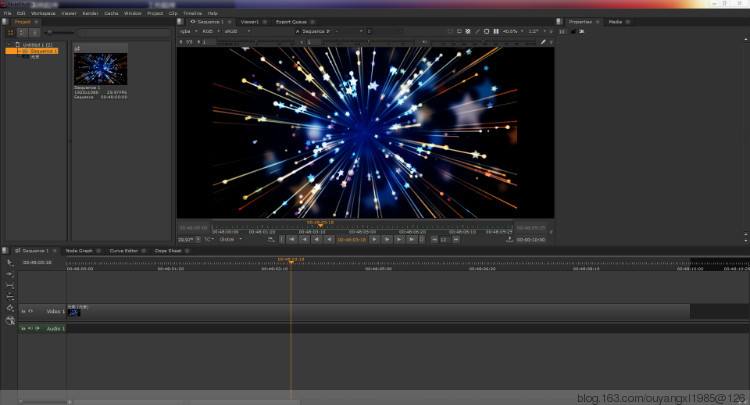This screenshot has width=750, height=405.
Task: Click the current timecode field in transport
Action: coord(352,240)
